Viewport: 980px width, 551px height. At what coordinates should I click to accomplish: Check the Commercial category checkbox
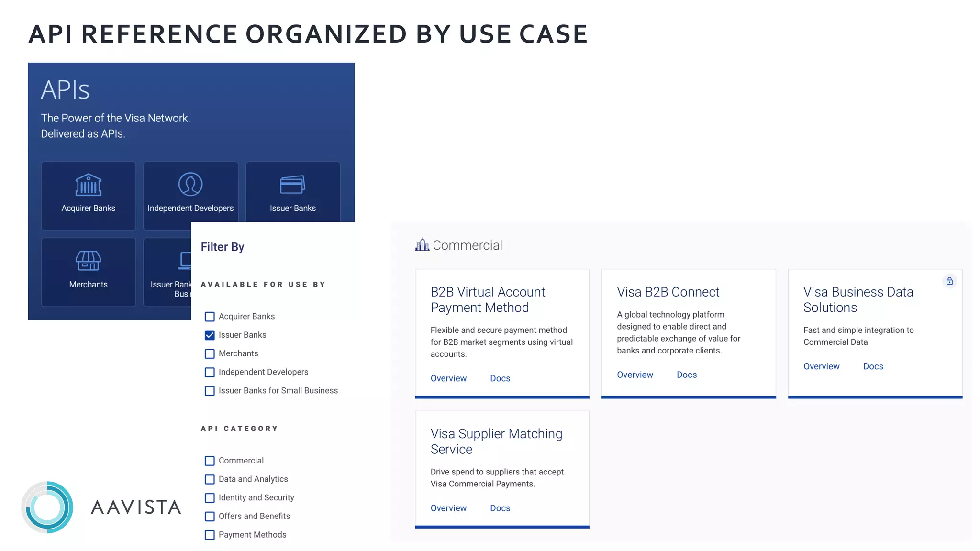click(x=210, y=461)
